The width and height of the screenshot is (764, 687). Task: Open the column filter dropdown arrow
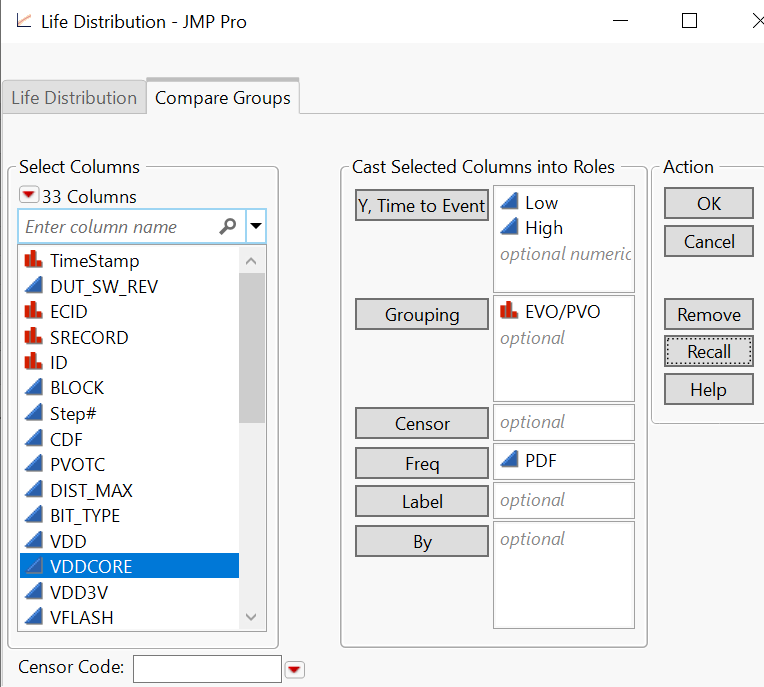point(256,227)
